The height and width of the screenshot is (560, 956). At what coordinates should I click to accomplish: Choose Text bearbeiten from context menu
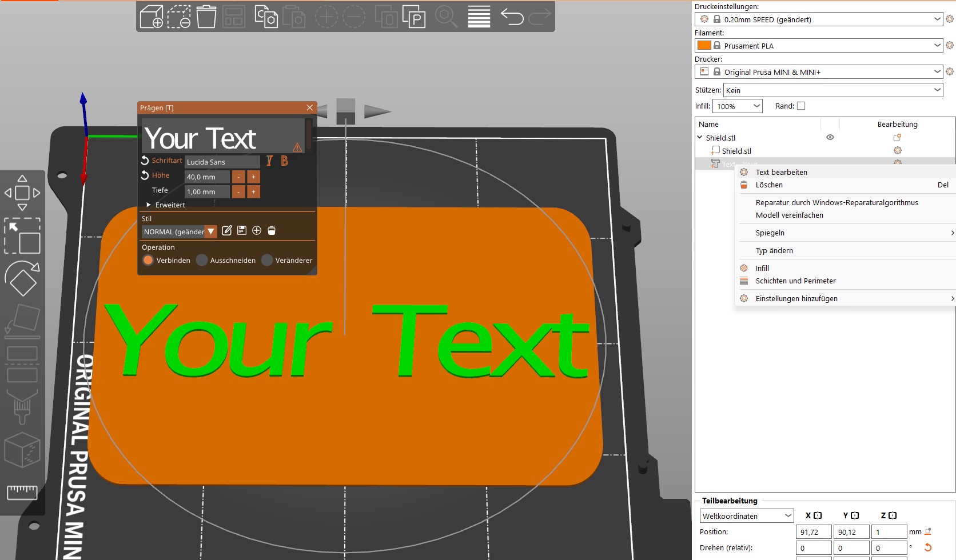click(x=781, y=172)
